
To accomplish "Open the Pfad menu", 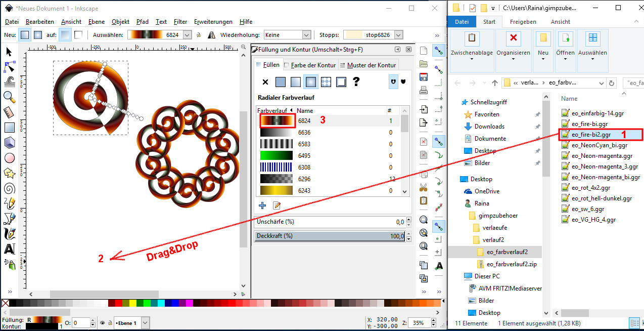I will click(143, 22).
